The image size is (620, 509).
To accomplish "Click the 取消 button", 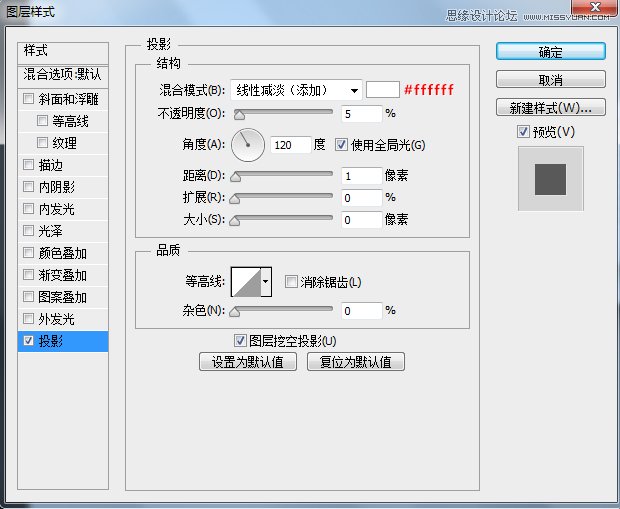I will [x=551, y=79].
